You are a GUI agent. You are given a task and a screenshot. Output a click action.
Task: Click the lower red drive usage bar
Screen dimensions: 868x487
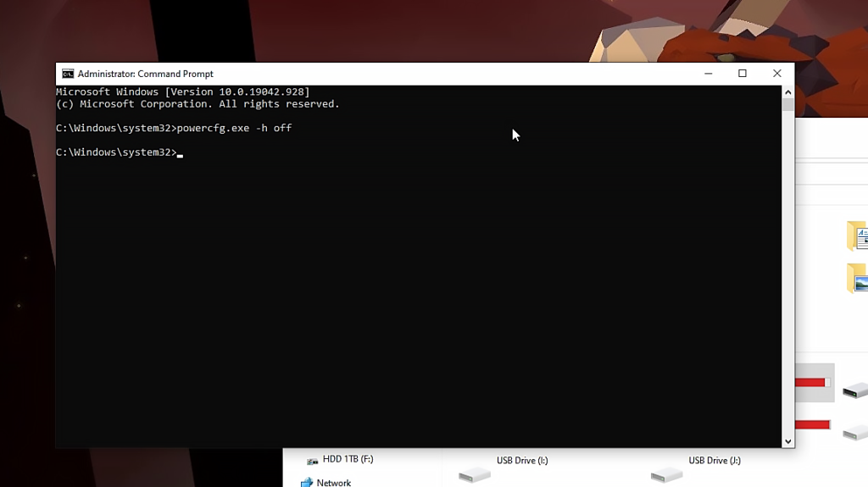point(813,425)
